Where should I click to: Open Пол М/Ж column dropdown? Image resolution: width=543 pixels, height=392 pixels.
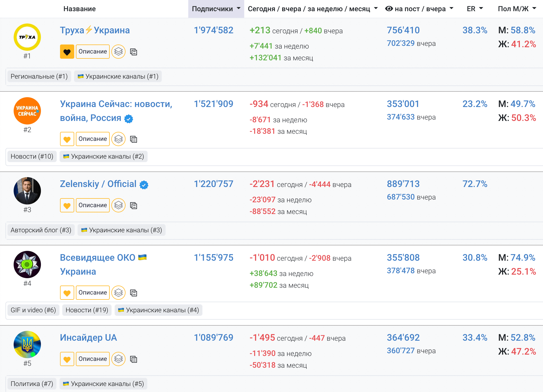point(517,9)
